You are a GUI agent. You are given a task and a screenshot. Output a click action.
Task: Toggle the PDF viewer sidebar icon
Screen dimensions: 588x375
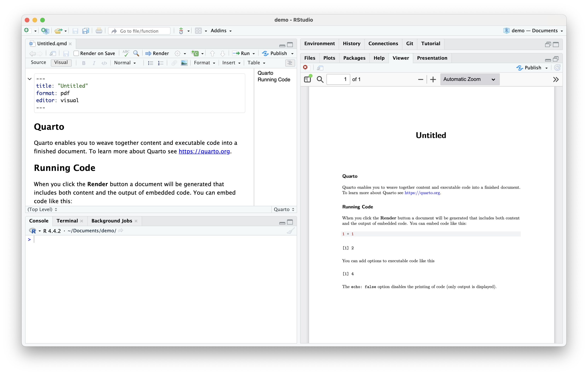307,79
